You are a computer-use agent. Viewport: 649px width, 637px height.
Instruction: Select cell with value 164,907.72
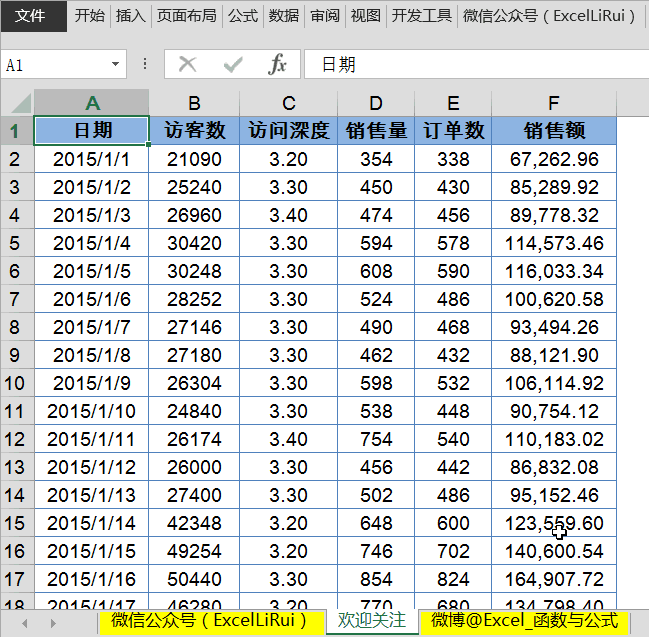coord(554,579)
